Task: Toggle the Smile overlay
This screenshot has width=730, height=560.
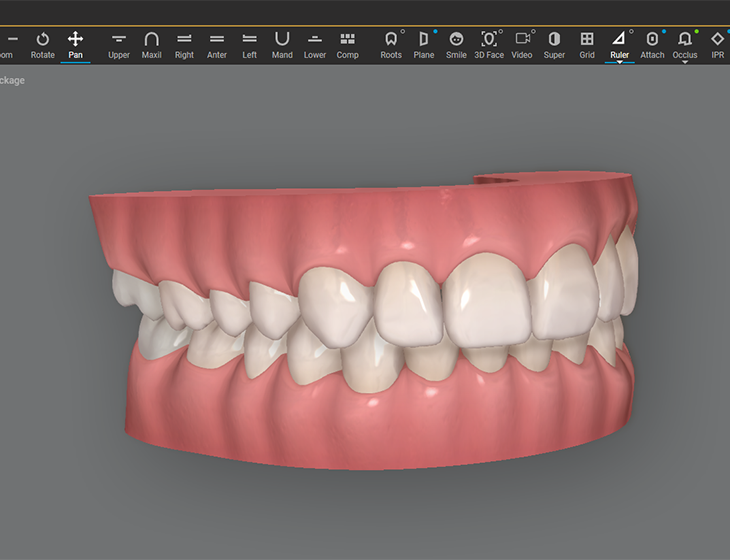Action: (x=456, y=44)
